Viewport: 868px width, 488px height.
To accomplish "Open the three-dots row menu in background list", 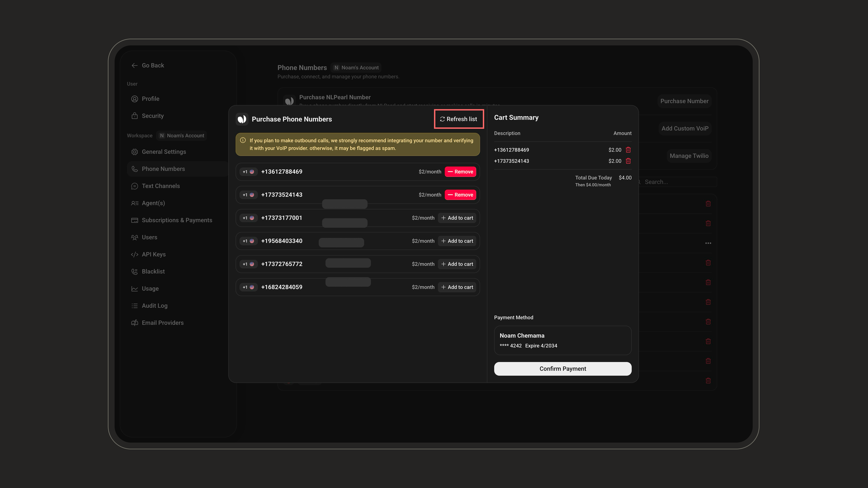I will tap(708, 243).
